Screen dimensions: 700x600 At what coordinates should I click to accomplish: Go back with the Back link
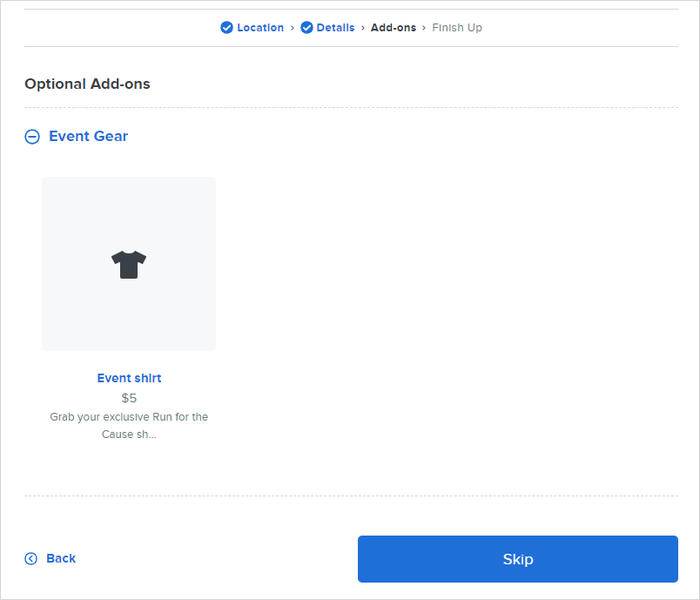tap(61, 558)
